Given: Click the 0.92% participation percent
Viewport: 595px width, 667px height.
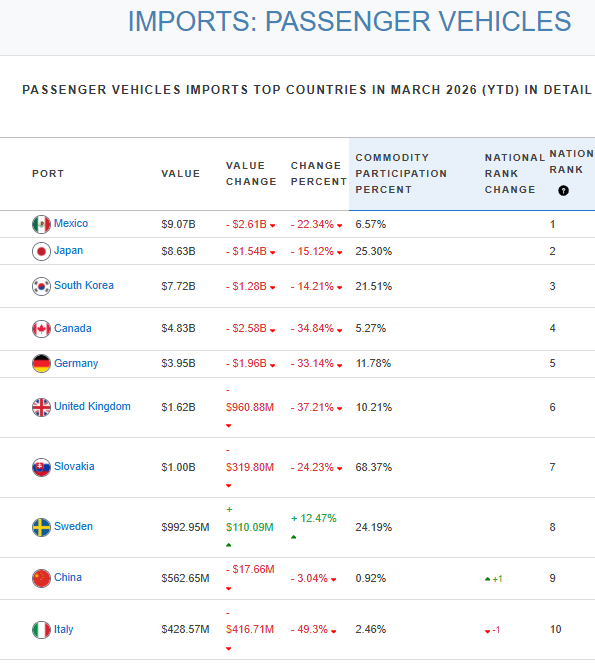Looking at the screenshot, I should (x=371, y=579).
